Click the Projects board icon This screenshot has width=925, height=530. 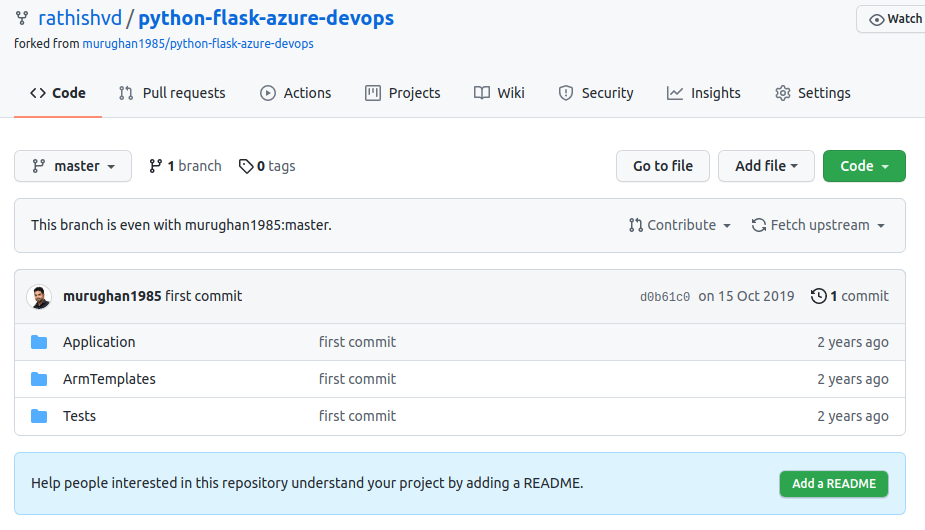(x=373, y=93)
